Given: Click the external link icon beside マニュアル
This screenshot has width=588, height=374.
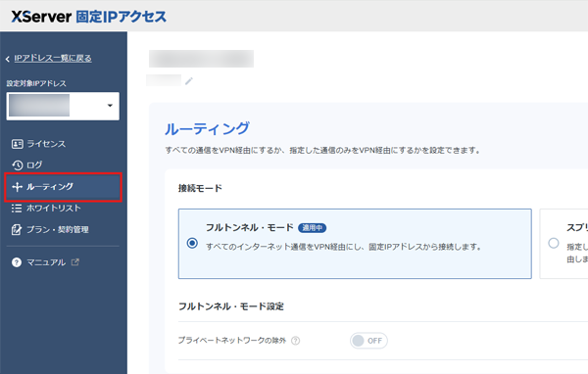Looking at the screenshot, I should pyautogui.click(x=75, y=262).
